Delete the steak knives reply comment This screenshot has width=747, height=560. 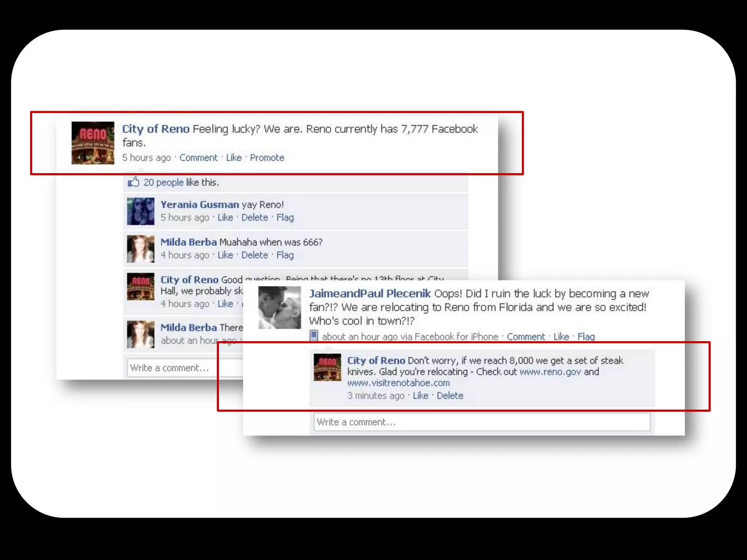[450, 396]
